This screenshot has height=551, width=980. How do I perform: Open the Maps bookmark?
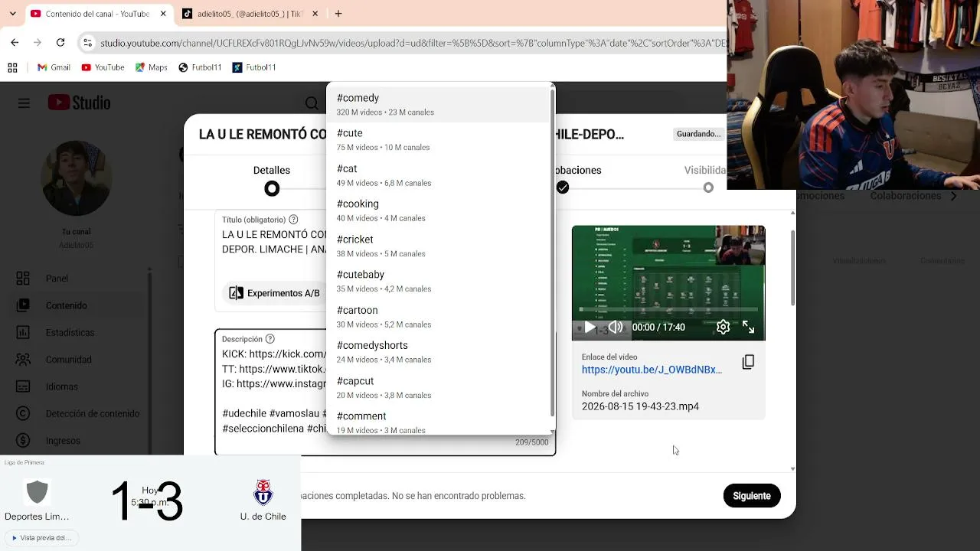point(151,67)
